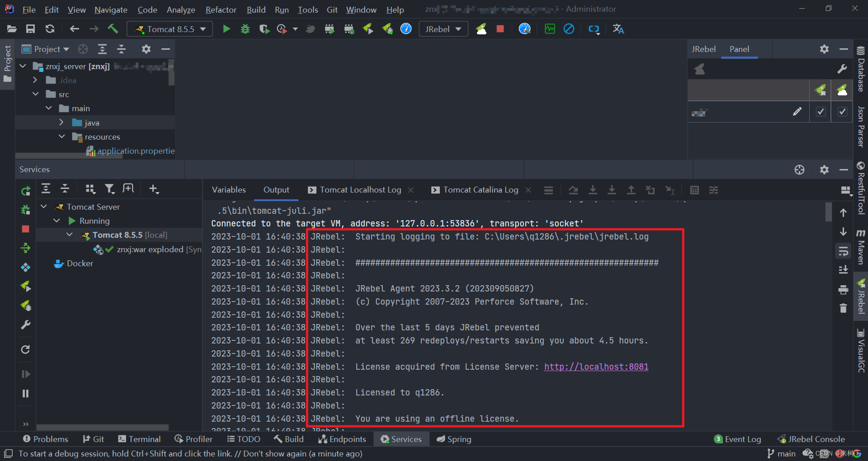The image size is (868, 461).
Task: Open the Endpoints tool window
Action: point(342,439)
